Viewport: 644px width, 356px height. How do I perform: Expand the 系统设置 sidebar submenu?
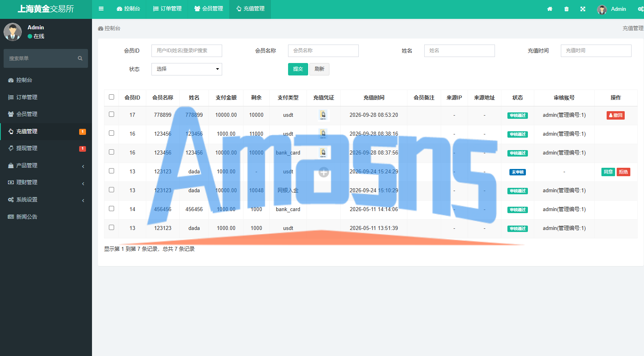pos(46,199)
